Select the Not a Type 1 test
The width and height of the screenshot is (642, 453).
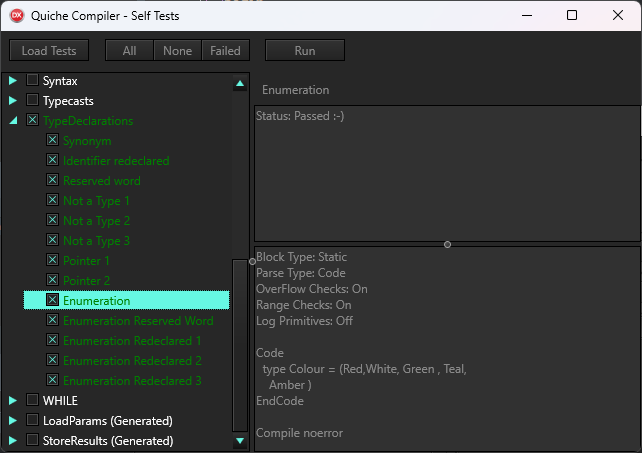click(x=96, y=201)
